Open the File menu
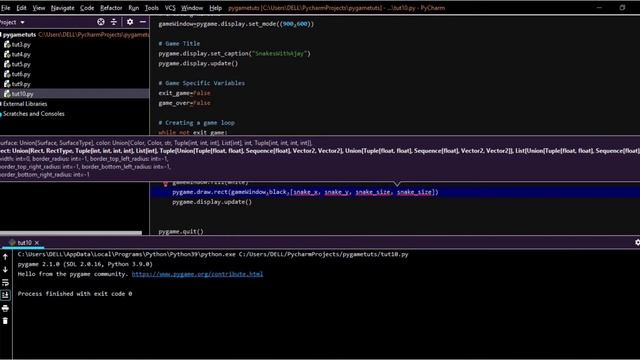Viewport: 640px width, 360px height. (x=6, y=8)
